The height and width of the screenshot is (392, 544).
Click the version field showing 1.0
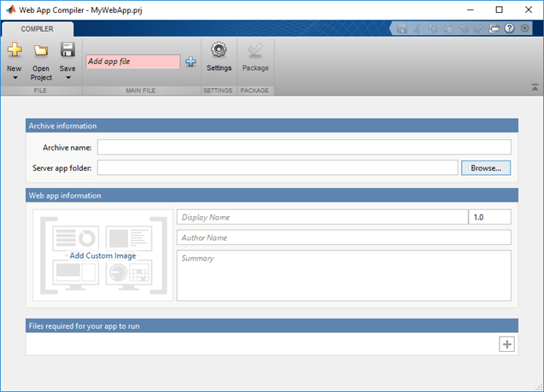pos(489,217)
